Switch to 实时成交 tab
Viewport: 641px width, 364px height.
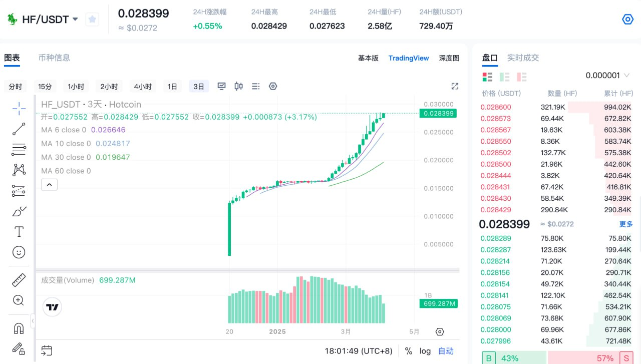pos(523,58)
